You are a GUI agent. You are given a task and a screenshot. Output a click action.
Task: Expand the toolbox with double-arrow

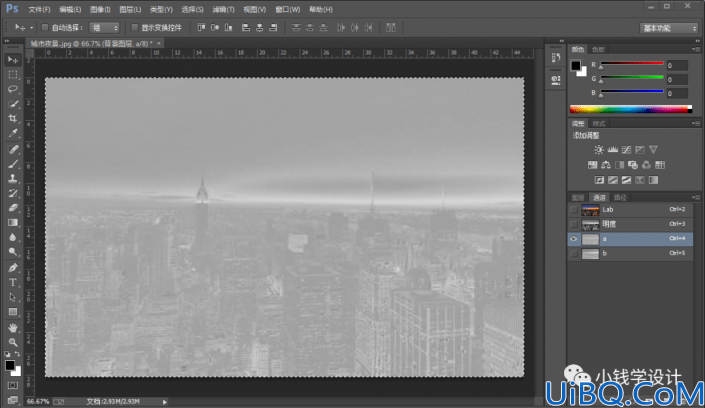7,41
